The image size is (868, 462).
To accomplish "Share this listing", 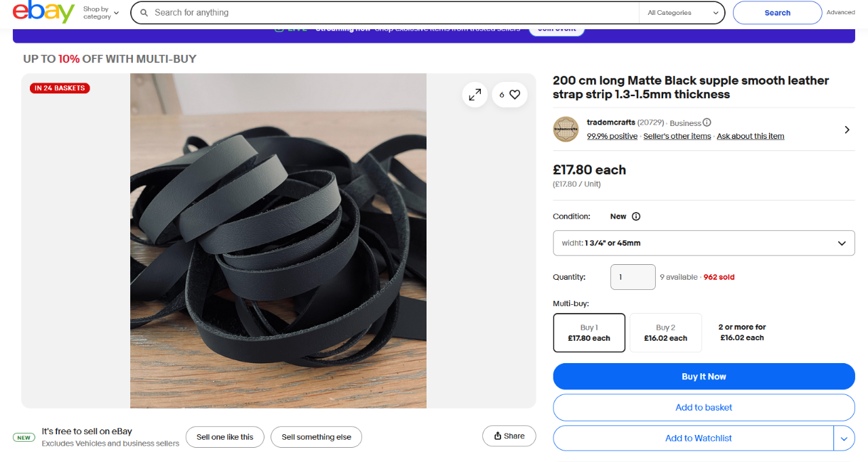I will [509, 436].
